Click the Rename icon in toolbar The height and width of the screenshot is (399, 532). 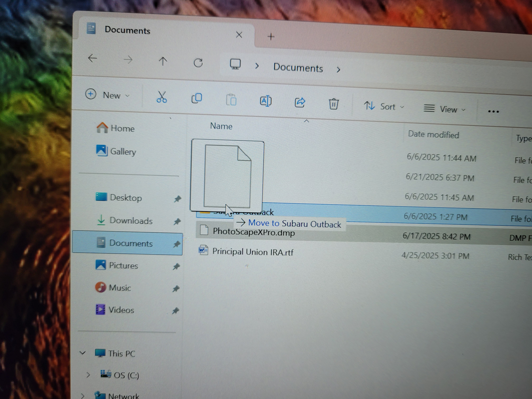pyautogui.click(x=265, y=101)
